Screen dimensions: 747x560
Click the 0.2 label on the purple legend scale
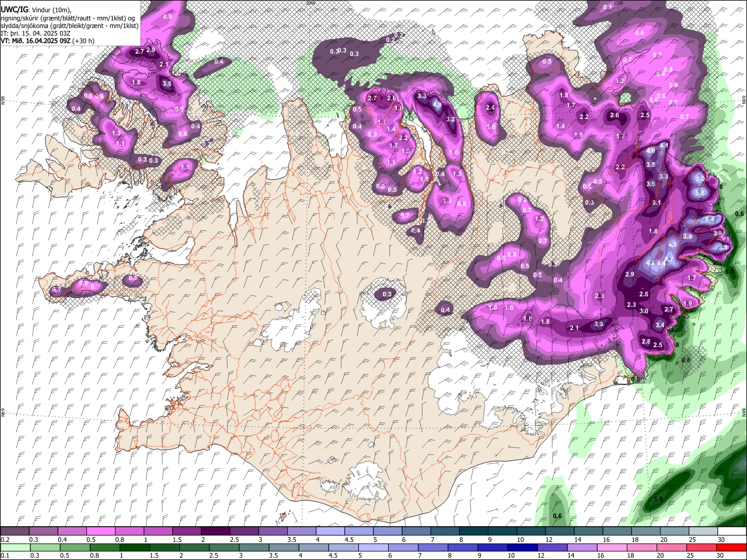(x=5, y=540)
